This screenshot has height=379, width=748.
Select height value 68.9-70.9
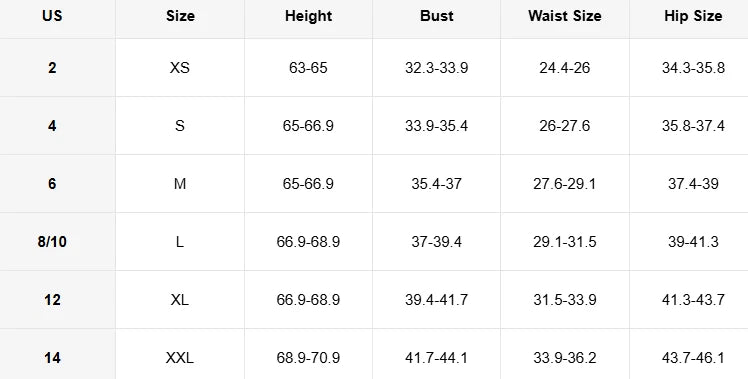(308, 358)
